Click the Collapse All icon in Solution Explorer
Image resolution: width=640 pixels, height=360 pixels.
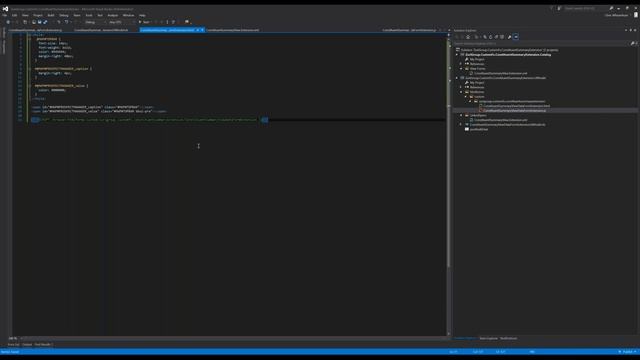[496, 37]
